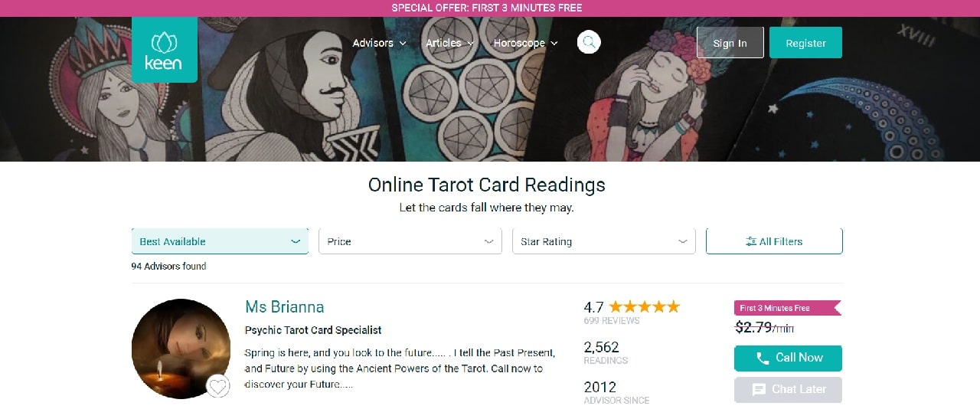980x406 pixels.
Task: Click the phone icon on Call Now
Action: (x=763, y=358)
